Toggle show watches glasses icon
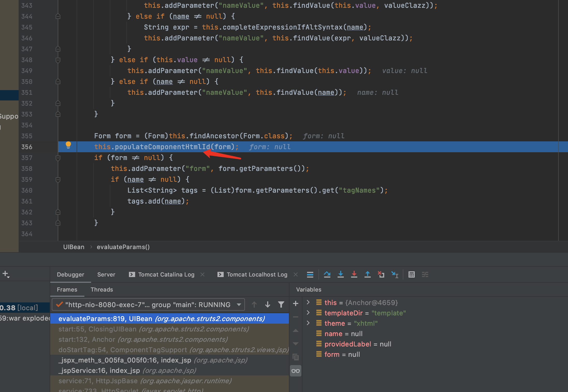This screenshot has width=568, height=392. pyautogui.click(x=296, y=371)
